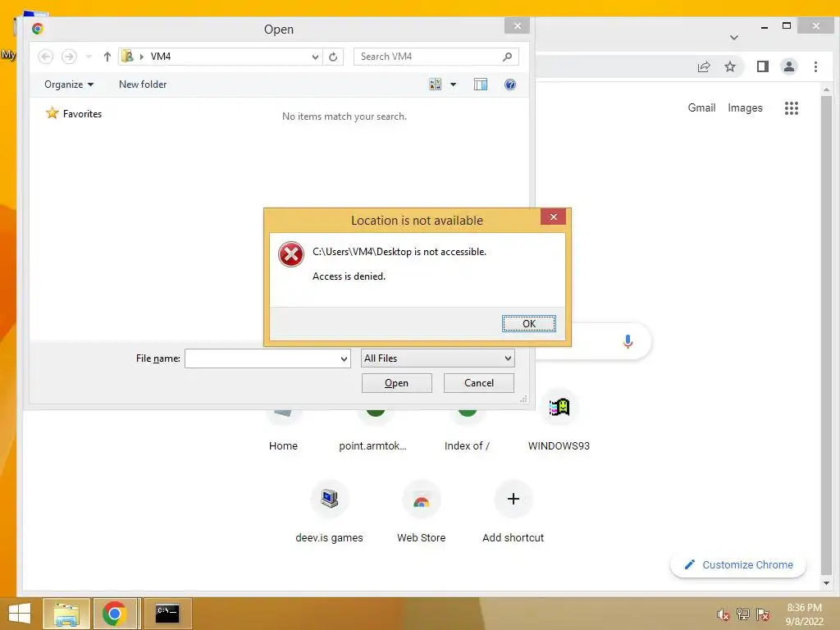Open the deev.is games shortcut

pos(330,512)
